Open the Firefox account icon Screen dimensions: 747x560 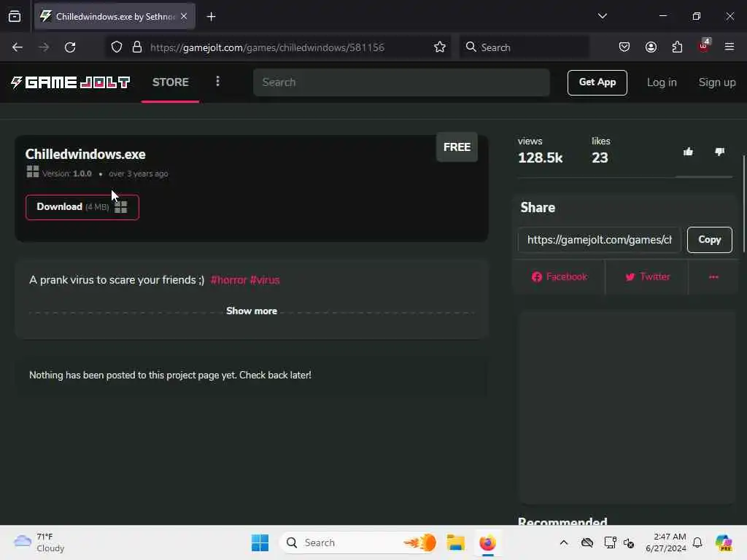[x=651, y=47]
